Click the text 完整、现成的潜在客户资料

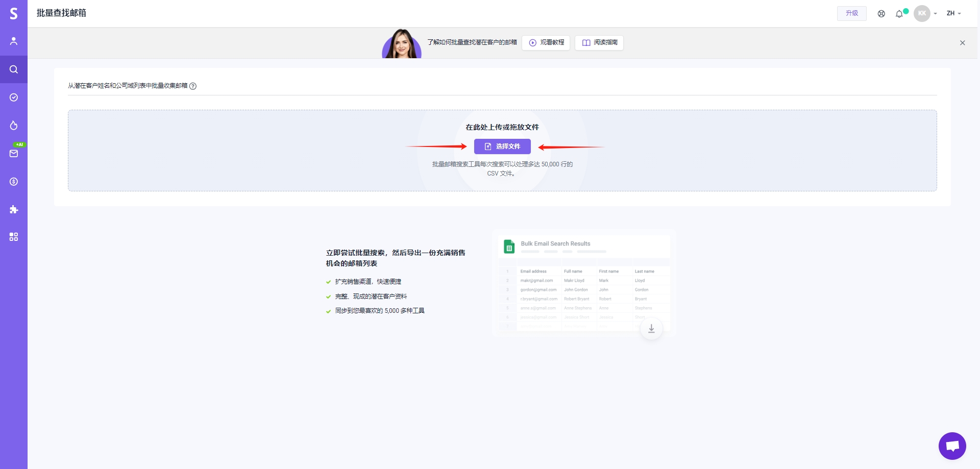[371, 297]
